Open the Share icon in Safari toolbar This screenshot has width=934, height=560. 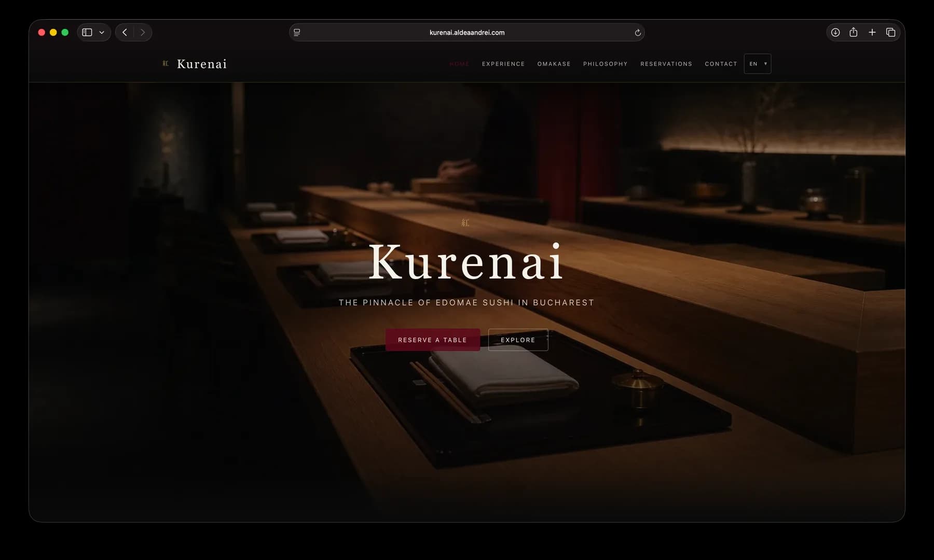(x=854, y=32)
